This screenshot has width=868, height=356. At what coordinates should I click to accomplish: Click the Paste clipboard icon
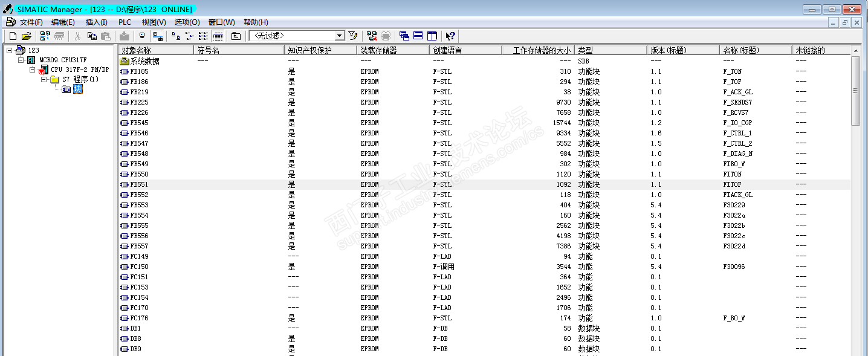click(x=106, y=36)
